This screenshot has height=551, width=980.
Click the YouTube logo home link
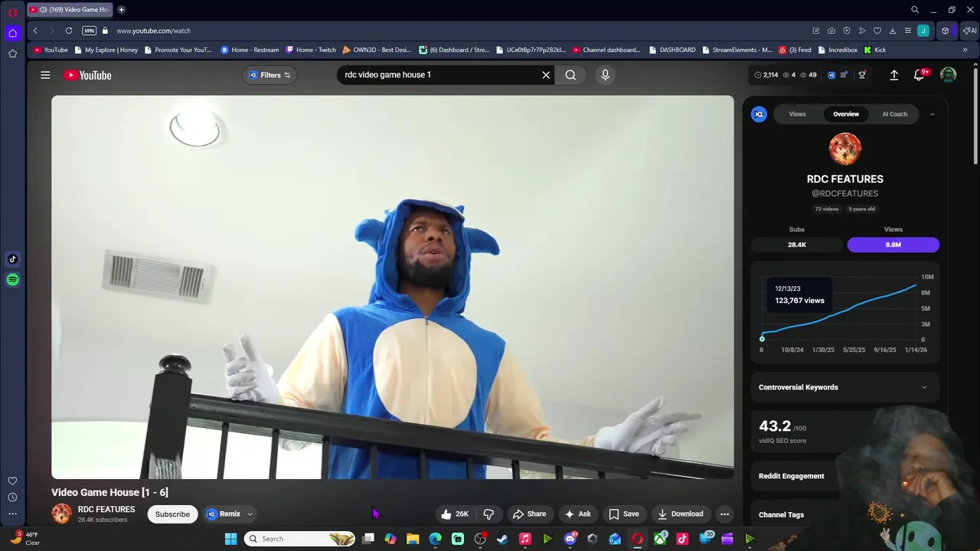tap(88, 75)
